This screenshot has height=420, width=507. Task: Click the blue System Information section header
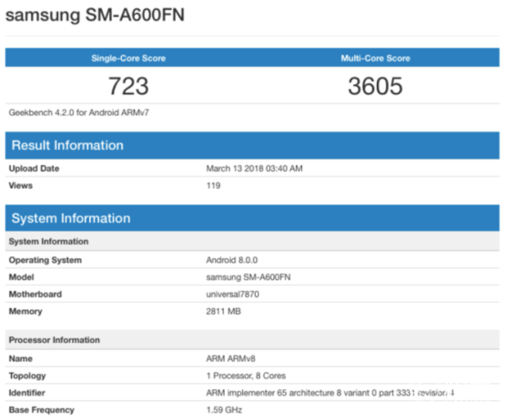(x=252, y=218)
